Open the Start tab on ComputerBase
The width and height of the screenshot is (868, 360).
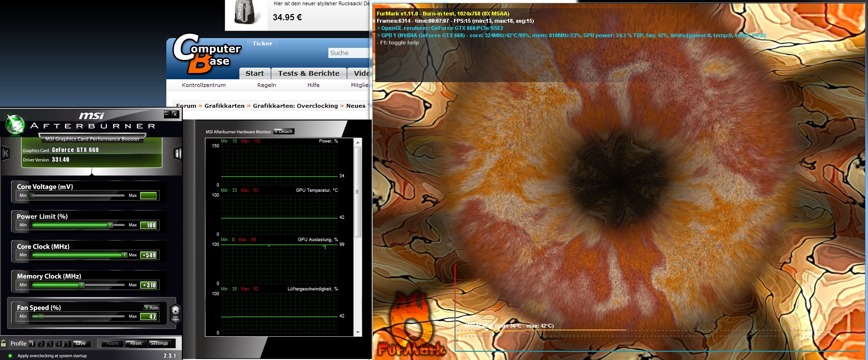pyautogui.click(x=255, y=73)
